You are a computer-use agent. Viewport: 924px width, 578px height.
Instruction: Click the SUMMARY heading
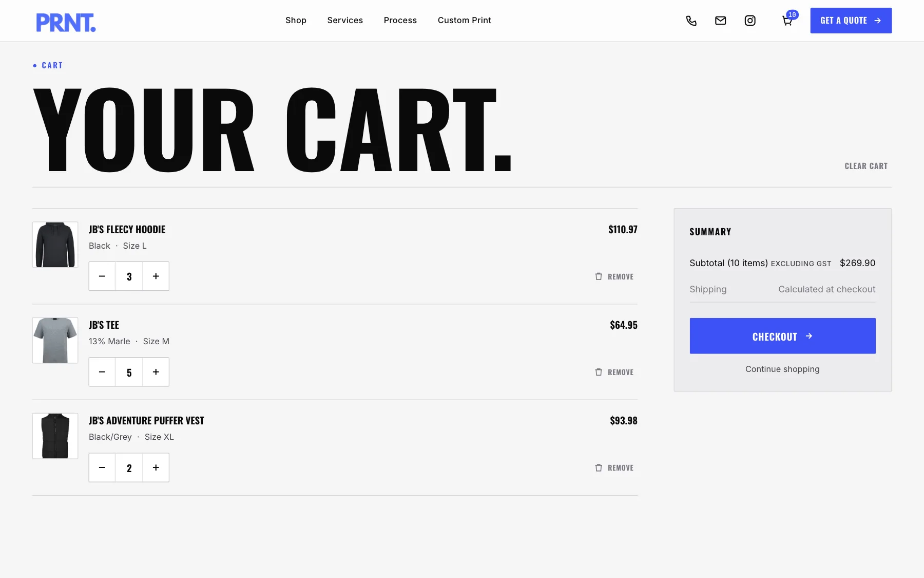pos(710,232)
